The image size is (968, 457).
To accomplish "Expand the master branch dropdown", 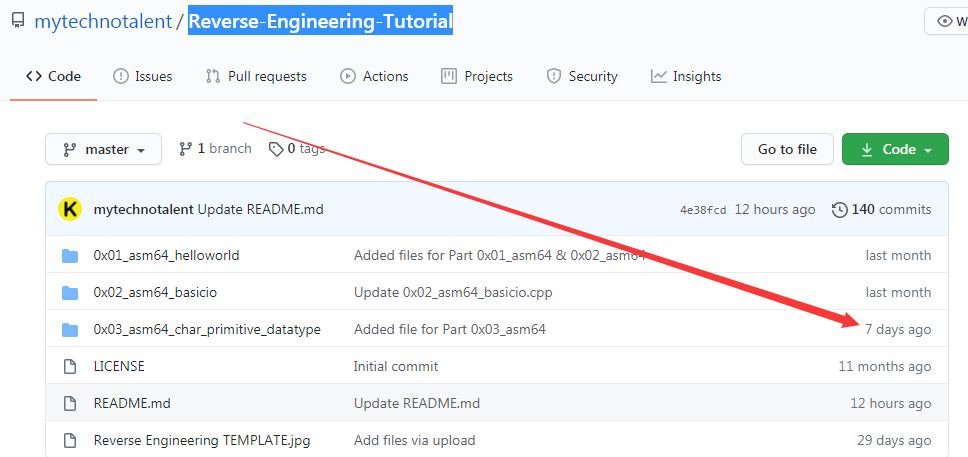I will pyautogui.click(x=104, y=149).
